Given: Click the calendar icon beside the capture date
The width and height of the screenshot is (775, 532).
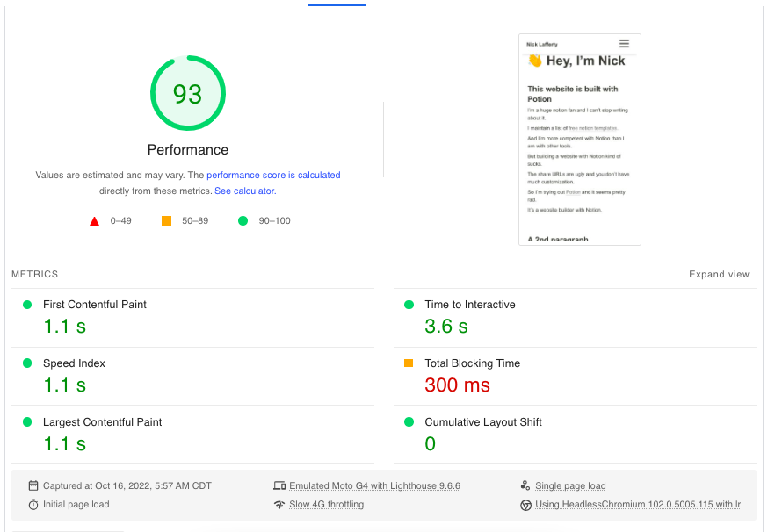Looking at the screenshot, I should (33, 485).
